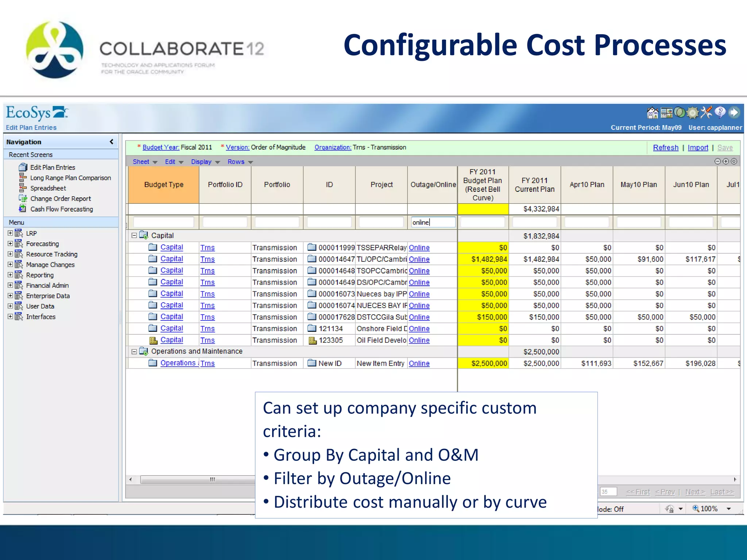Expand the Manage Changes menu node
The height and width of the screenshot is (560, 747).
pos(10,264)
